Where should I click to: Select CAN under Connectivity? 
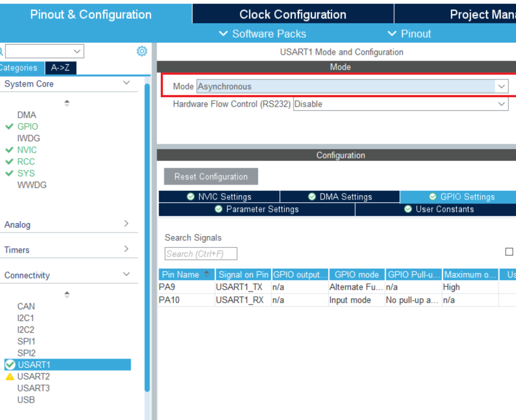point(26,307)
